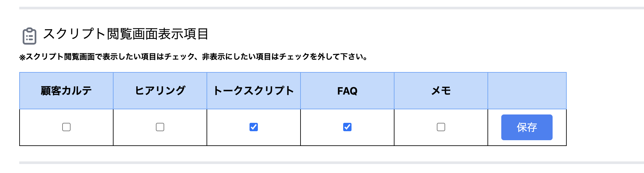Click the メモ column header
The image size is (644, 173).
pos(441,91)
